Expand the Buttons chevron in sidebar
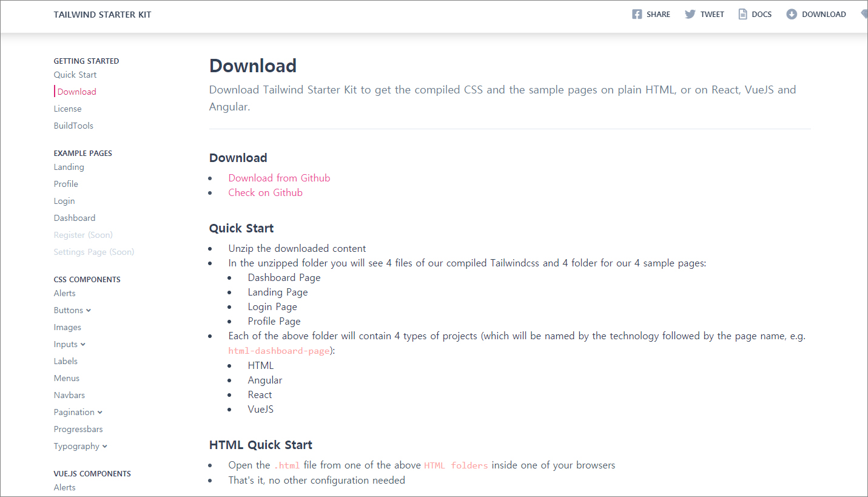868x497 pixels. click(89, 310)
